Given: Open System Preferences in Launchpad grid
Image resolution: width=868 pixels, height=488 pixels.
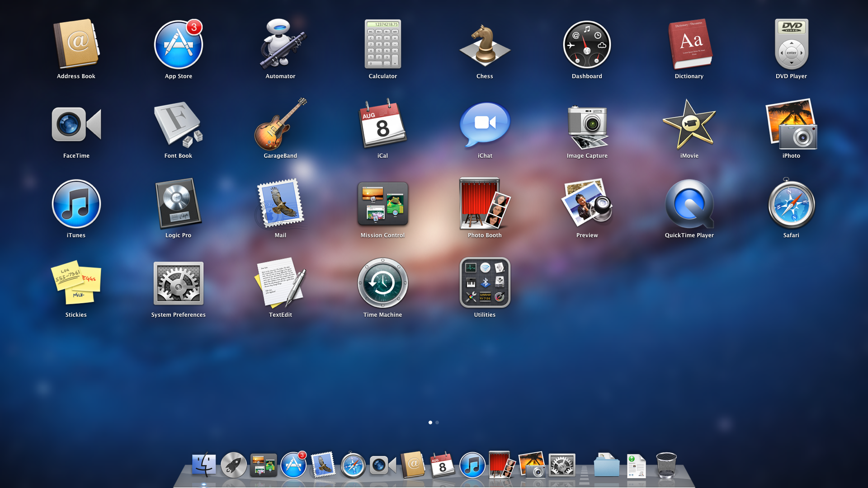Looking at the screenshot, I should (x=178, y=283).
